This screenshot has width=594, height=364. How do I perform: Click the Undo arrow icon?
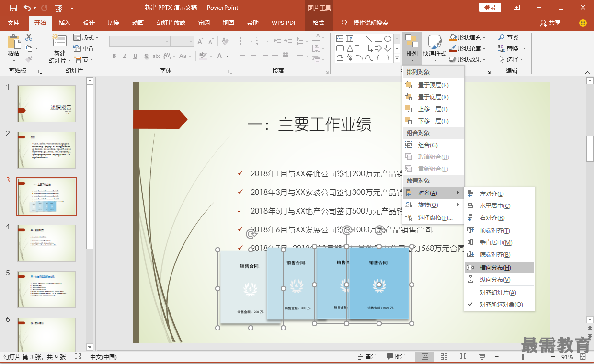[x=27, y=8]
